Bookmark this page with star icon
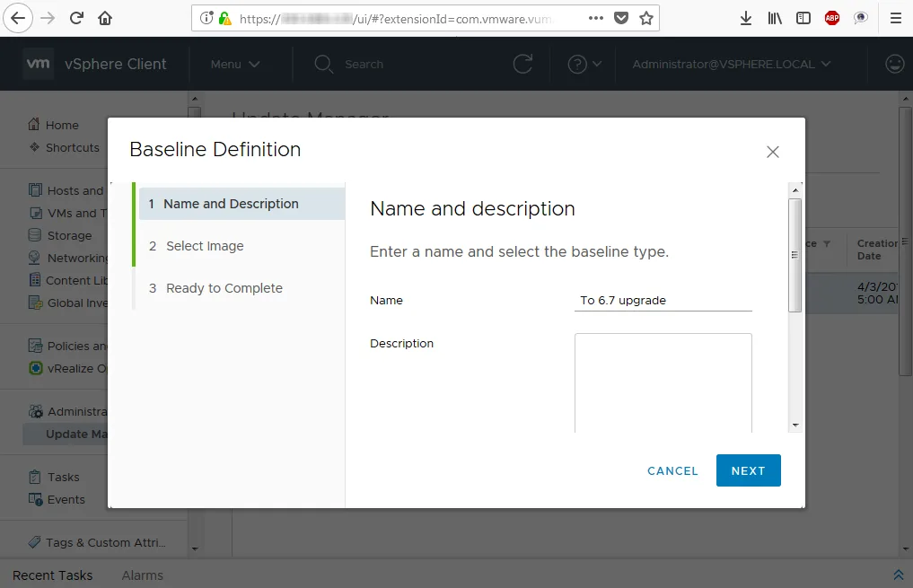Viewport: 913px width, 588px height. [645, 18]
